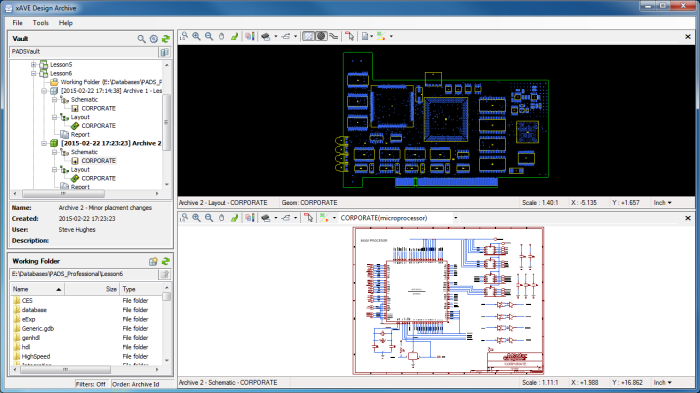The width and height of the screenshot is (700, 393).
Task: Toggle the pad fill hatch display button
Action: point(308,37)
